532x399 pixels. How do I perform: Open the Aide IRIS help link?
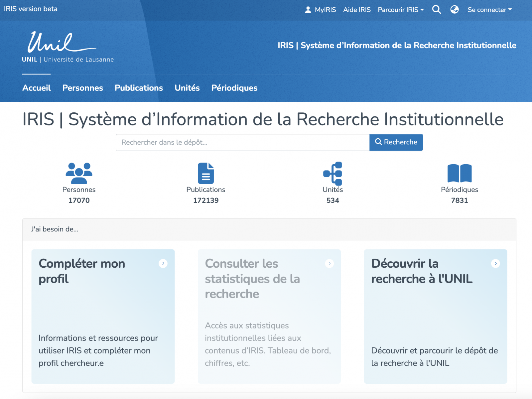point(357,10)
